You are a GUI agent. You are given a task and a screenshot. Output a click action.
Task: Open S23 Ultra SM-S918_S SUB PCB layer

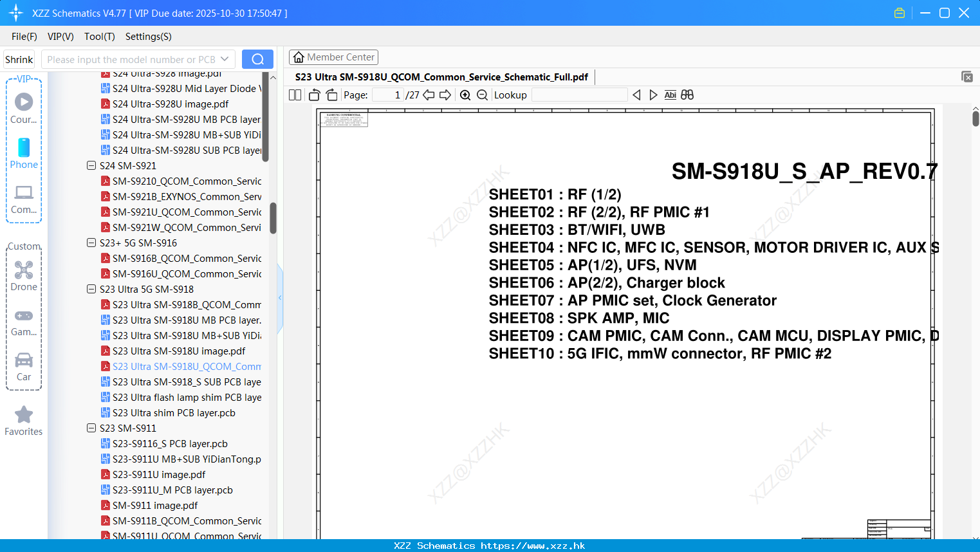(181, 382)
